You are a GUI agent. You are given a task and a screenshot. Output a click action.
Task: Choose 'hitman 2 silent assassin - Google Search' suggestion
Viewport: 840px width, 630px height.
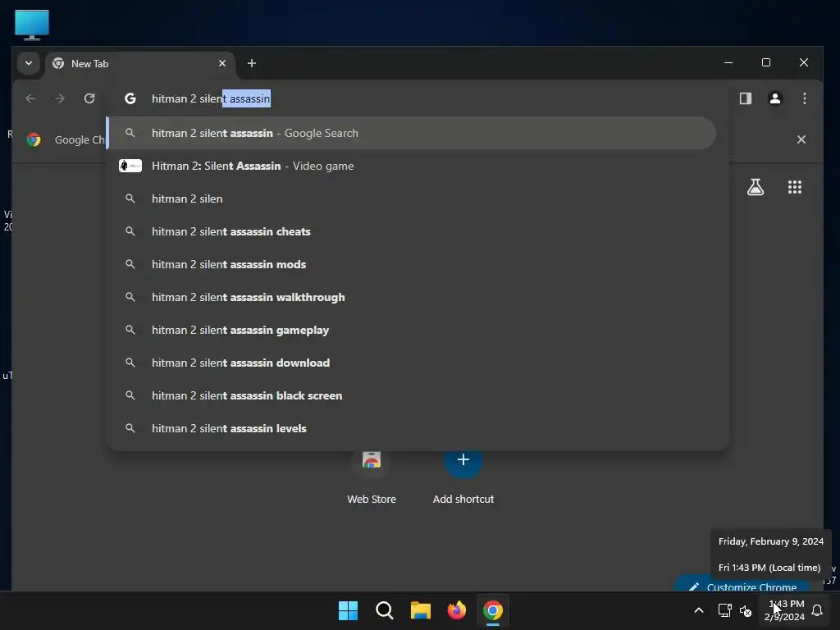point(412,133)
